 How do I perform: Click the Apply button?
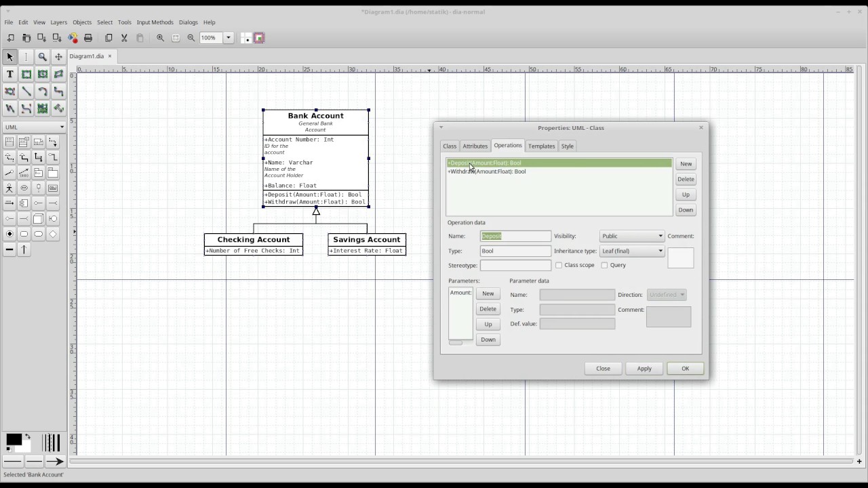(644, 369)
